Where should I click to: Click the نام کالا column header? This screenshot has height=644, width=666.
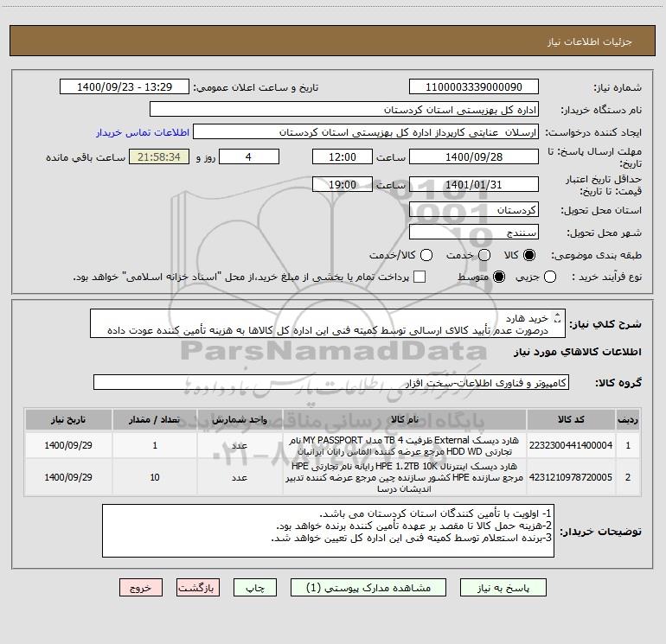tap(405, 419)
